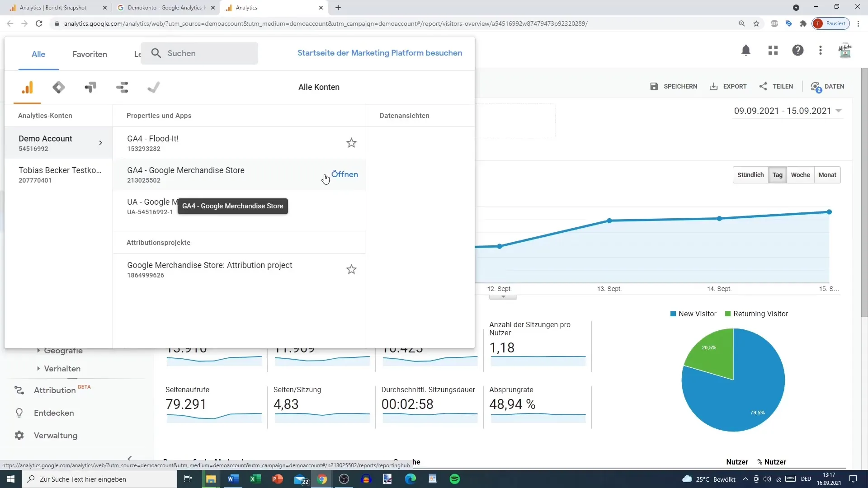This screenshot has height=488, width=868.
Task: Reload the page
Action: click(39, 23)
